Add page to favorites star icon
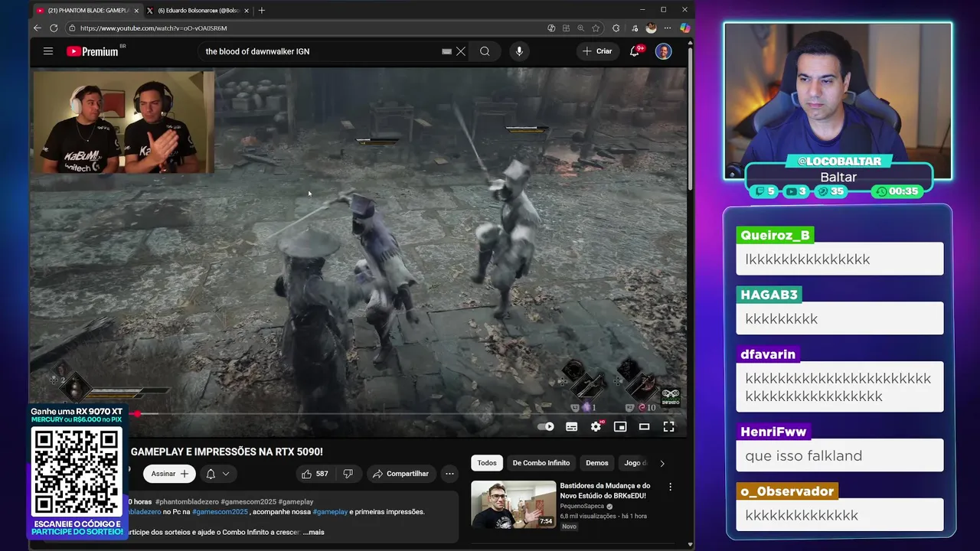980x551 pixels. (x=596, y=28)
